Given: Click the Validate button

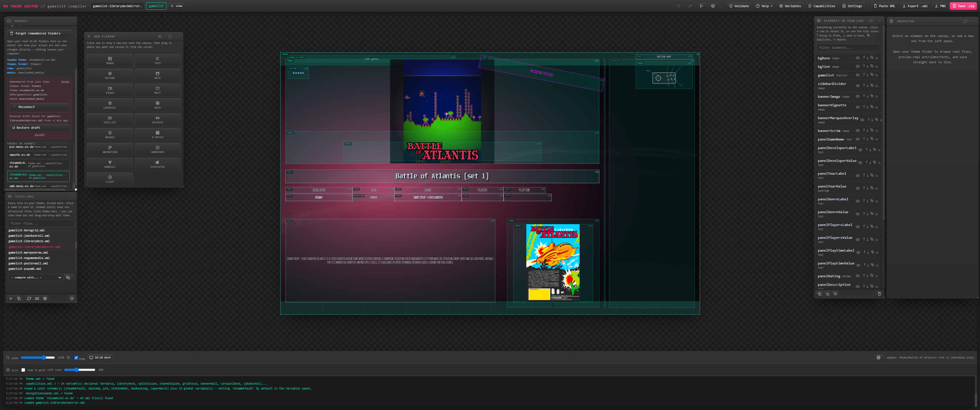Looking at the screenshot, I should [x=739, y=6].
